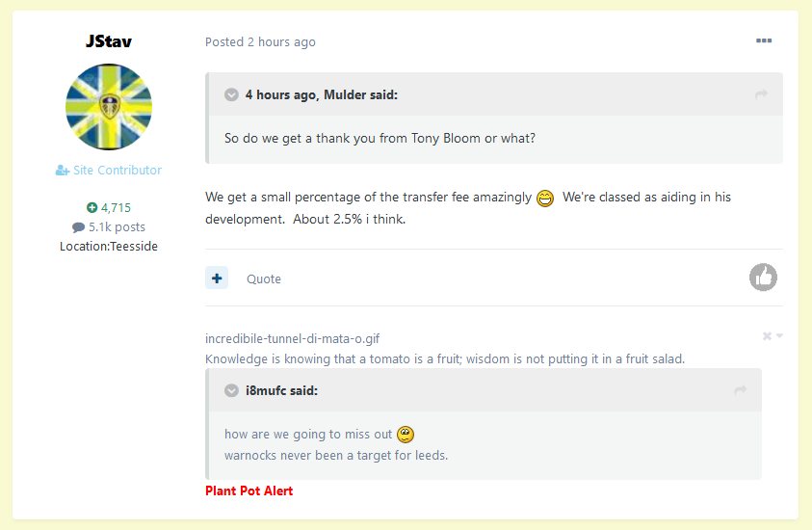Open the post options ellipsis menu
The height and width of the screenshot is (530, 812).
(x=763, y=40)
